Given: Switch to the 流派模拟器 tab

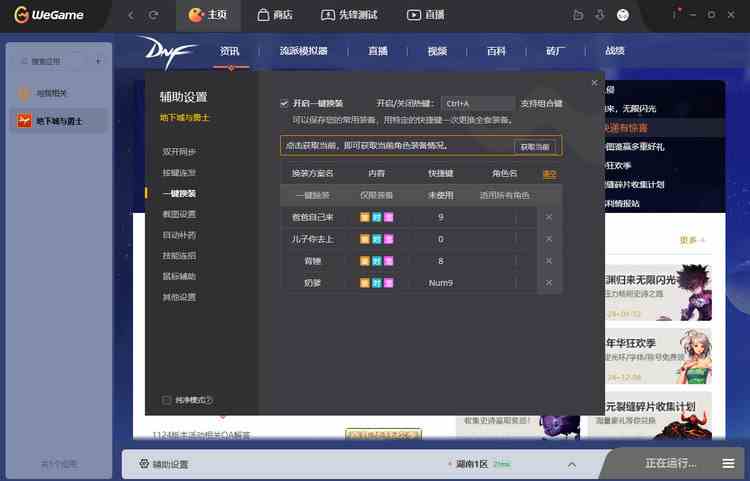Looking at the screenshot, I should tap(303, 51).
